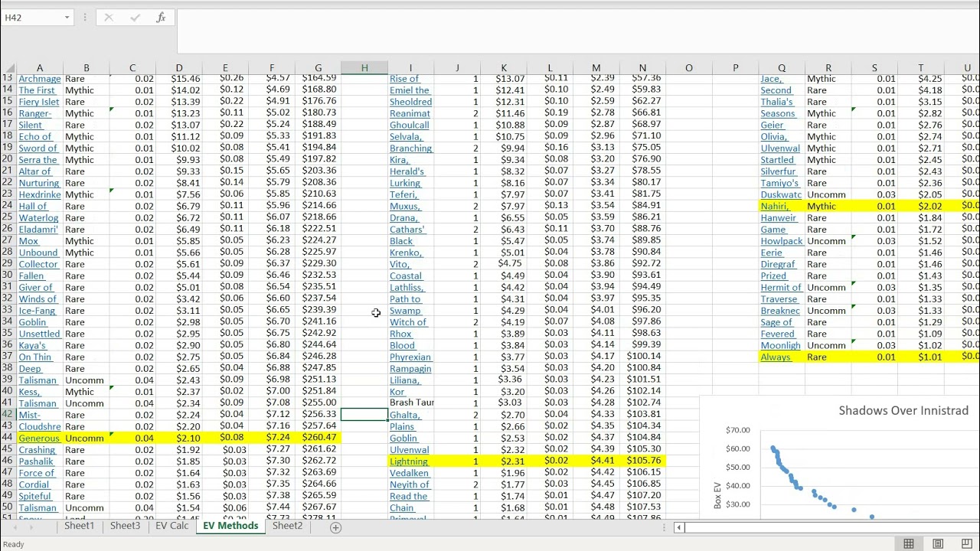This screenshot has height=551, width=980.
Task: Select the EV Methods sheet tab
Action: [x=230, y=526]
